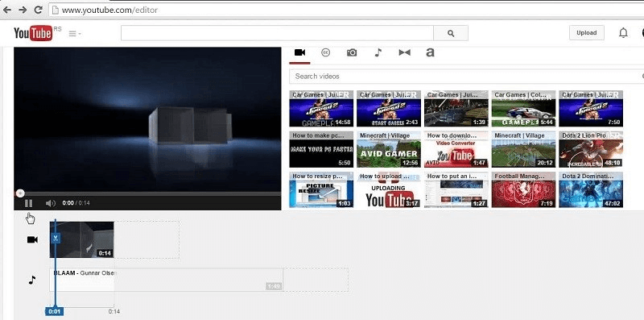Click the Upload button
Image resolution: width=644 pixels, height=320 pixels.
click(587, 33)
